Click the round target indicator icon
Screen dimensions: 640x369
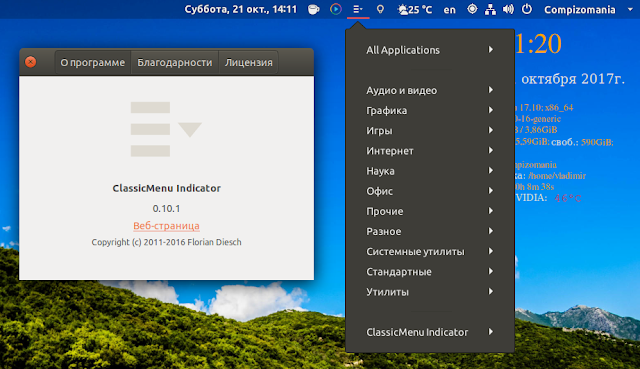[472, 9]
